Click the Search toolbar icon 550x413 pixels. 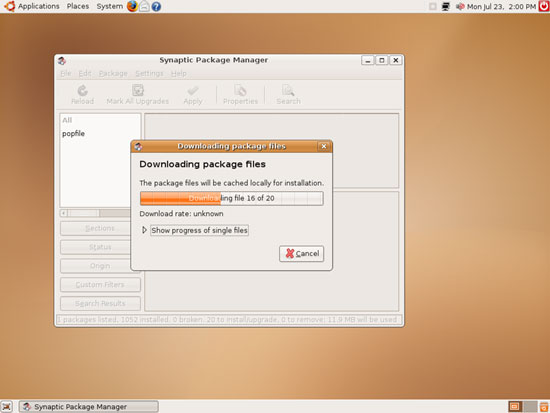point(288,91)
